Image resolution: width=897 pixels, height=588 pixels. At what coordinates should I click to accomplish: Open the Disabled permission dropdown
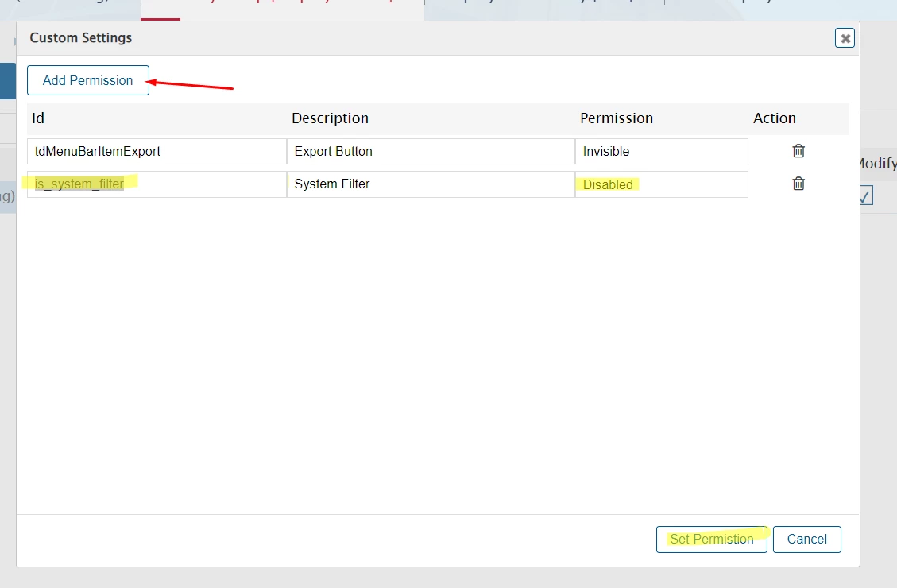661,184
